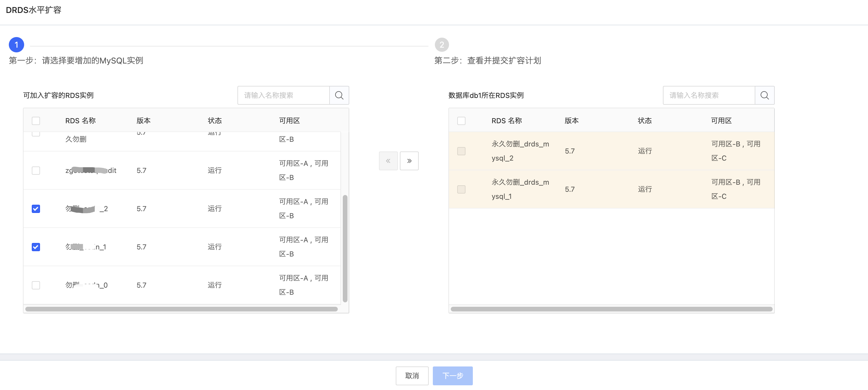Image resolution: width=868 pixels, height=390 pixels.
Task: Click 下一步 button
Action: [x=453, y=376]
